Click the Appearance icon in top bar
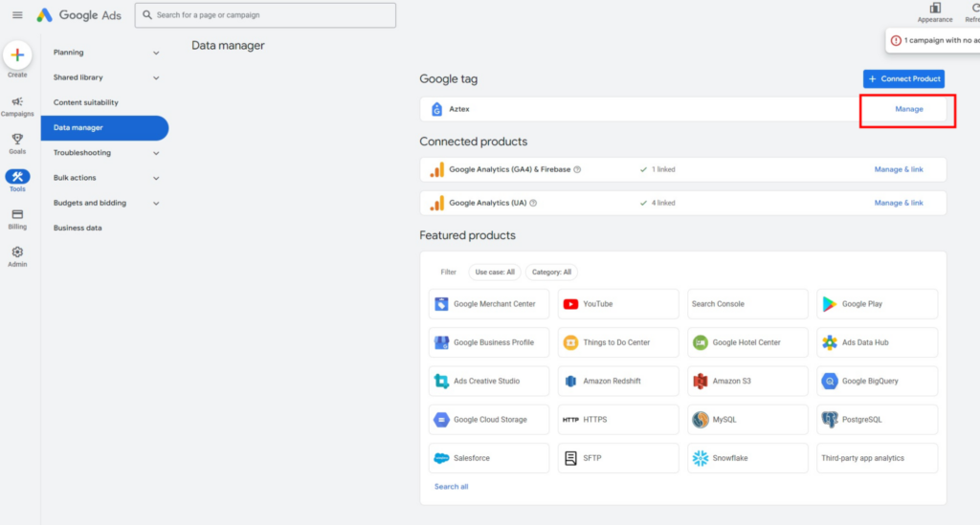This screenshot has height=525, width=980. (935, 9)
